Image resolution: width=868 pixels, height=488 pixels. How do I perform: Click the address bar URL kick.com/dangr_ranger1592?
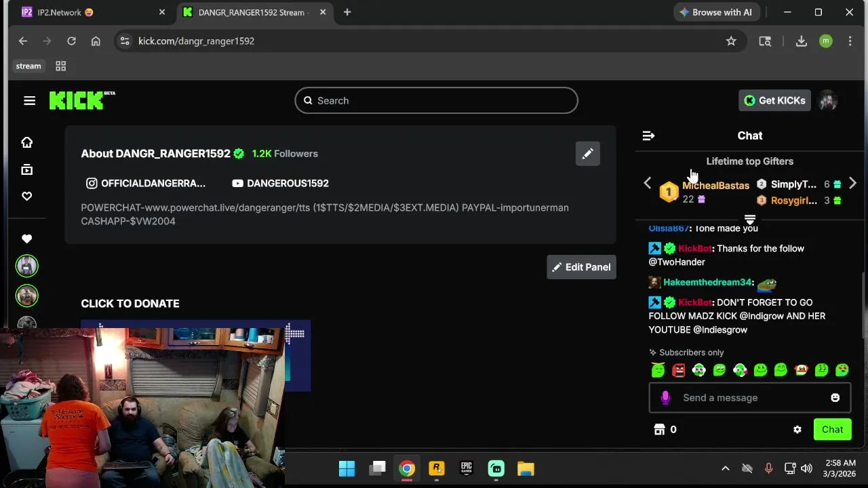(197, 41)
